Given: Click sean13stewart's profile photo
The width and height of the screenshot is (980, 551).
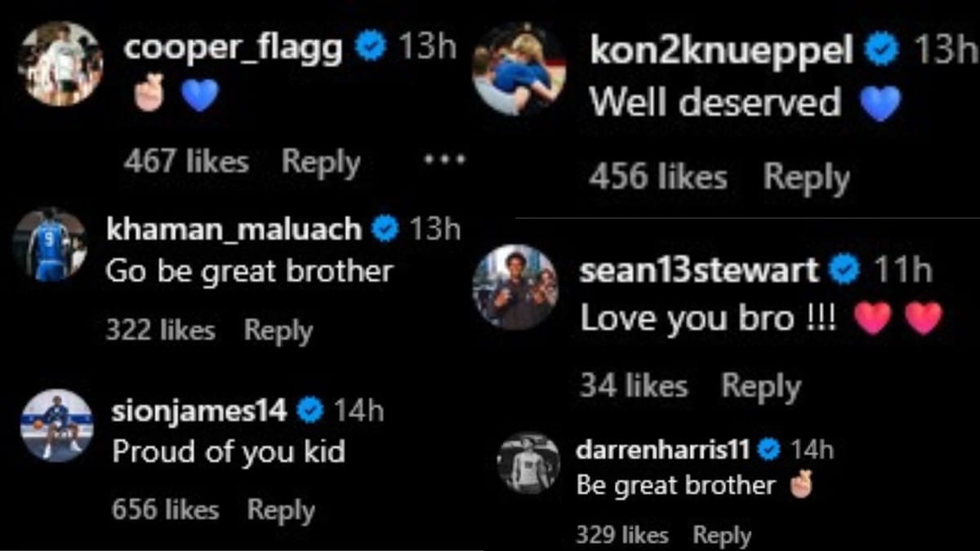Looking at the screenshot, I should tap(515, 287).
